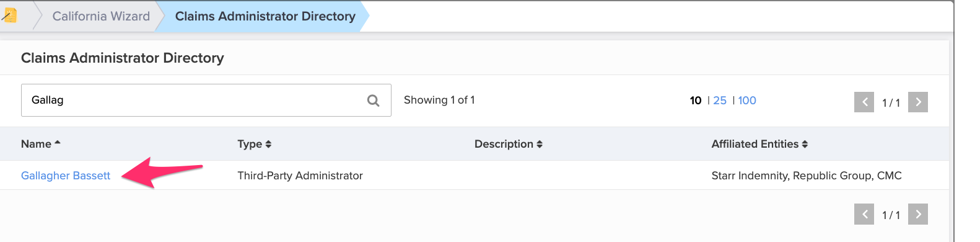Go to next page using top arrow
Image resolution: width=980 pixels, height=242 pixels.
click(918, 102)
